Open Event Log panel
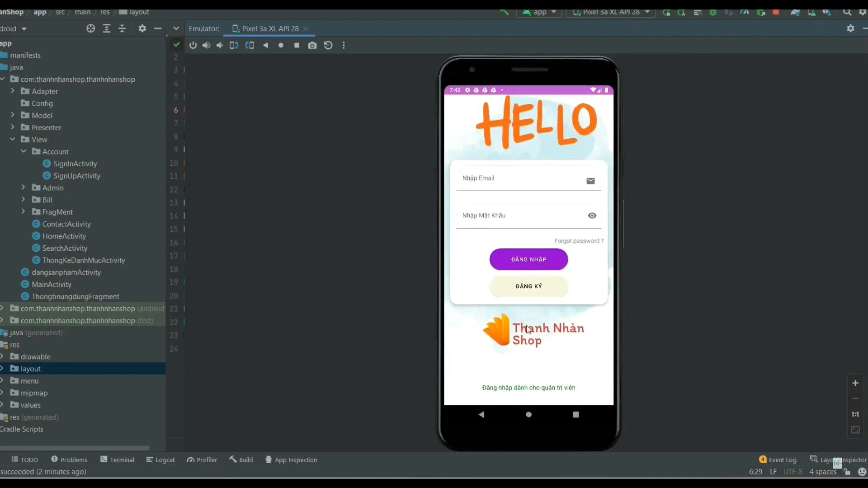Screen dimensions: 868x488 click(x=778, y=460)
